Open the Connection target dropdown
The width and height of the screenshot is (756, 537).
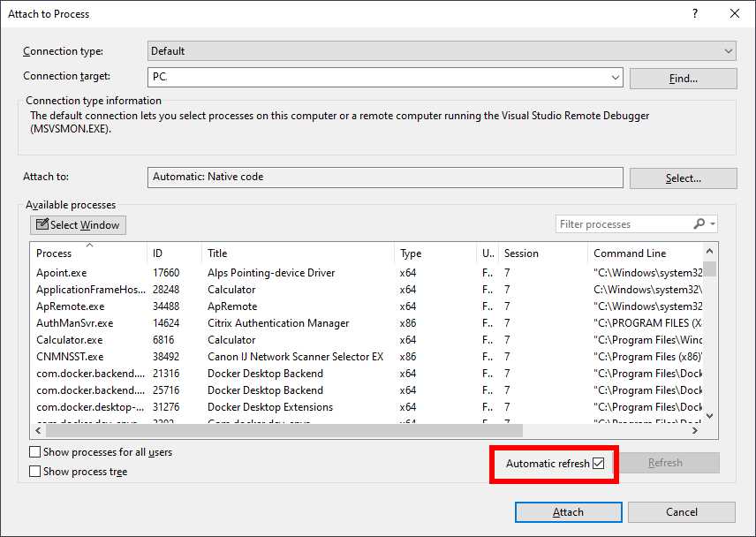click(x=616, y=77)
